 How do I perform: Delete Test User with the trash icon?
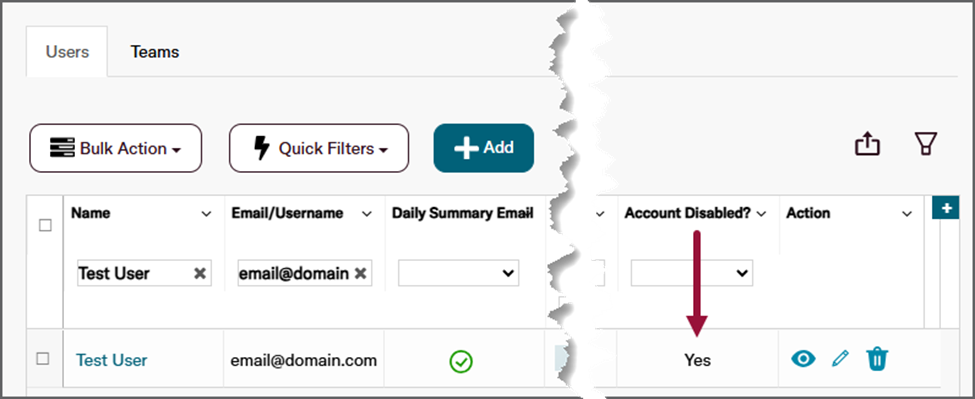coord(877,359)
